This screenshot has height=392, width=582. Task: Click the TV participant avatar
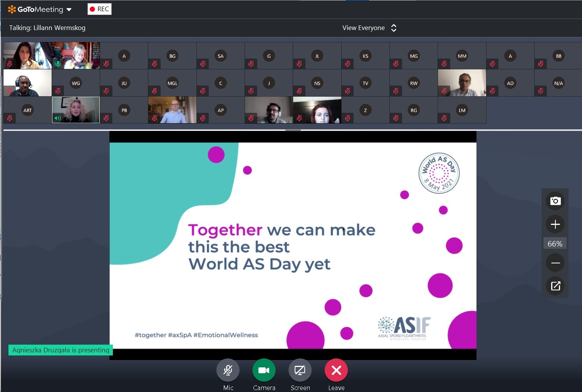point(366,83)
